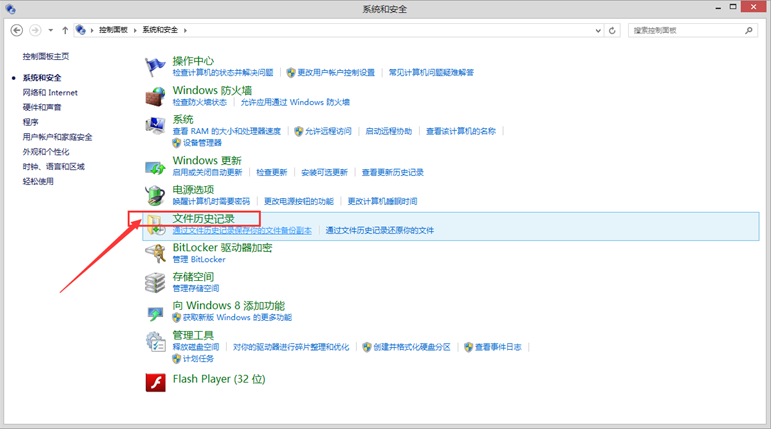Expand chevron after 控制面板 in address bar

135,30
